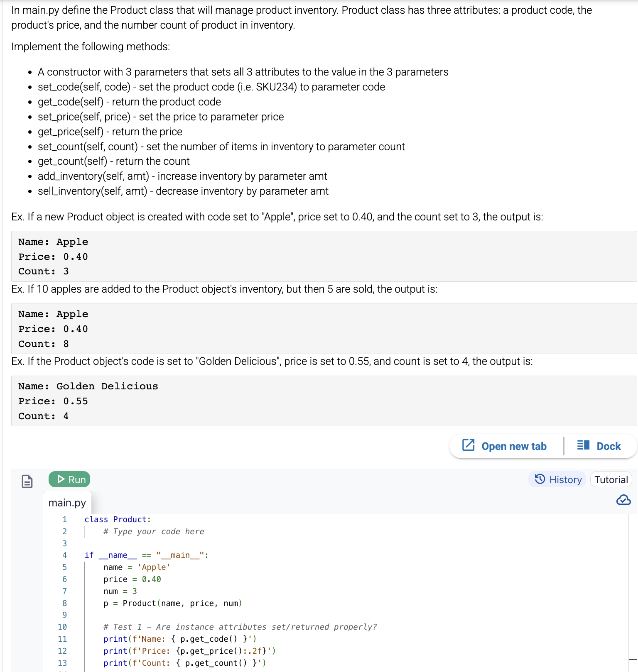Click the add_inventory(self, amt) bullet
Image resolution: width=638 pixels, height=672 pixels.
point(182,176)
